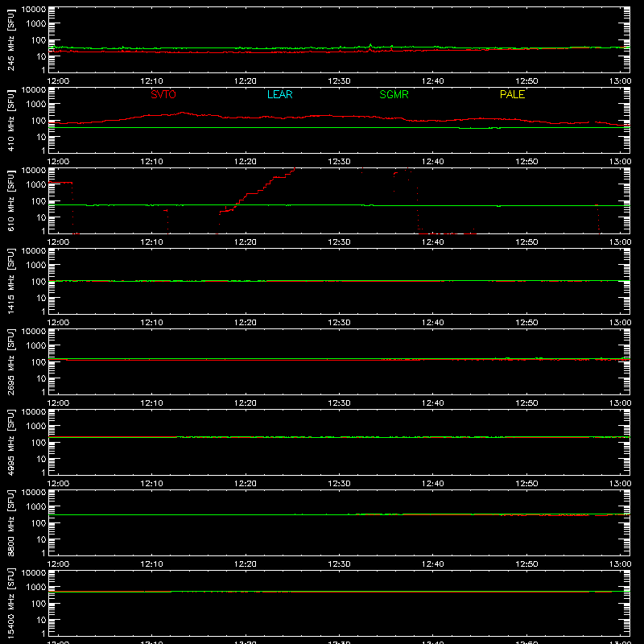
Task: Click the 100 tick label on the 1415 MHz axis
Action: pos(39,282)
